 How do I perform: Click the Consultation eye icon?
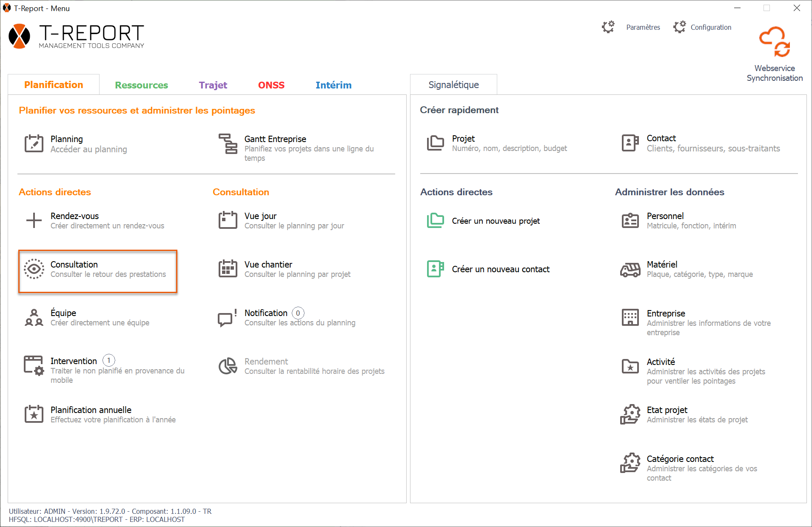(34, 269)
